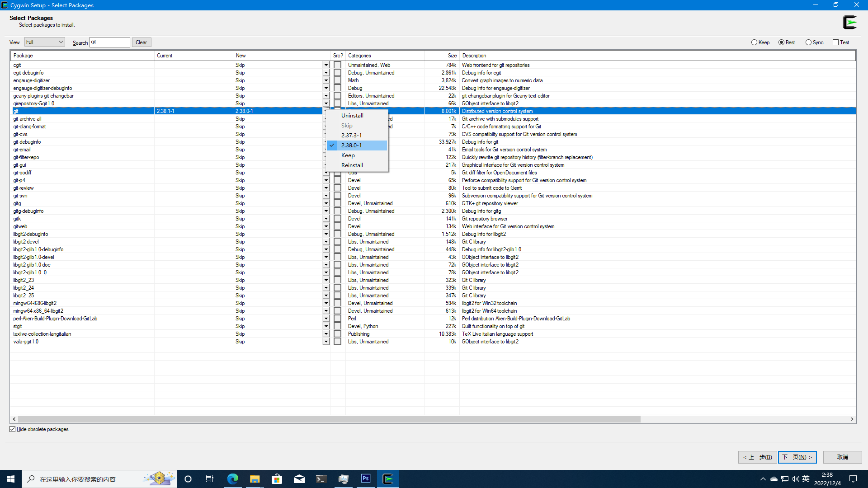Choose Reinstall from the open context menu
The image size is (868, 488).
click(x=352, y=165)
